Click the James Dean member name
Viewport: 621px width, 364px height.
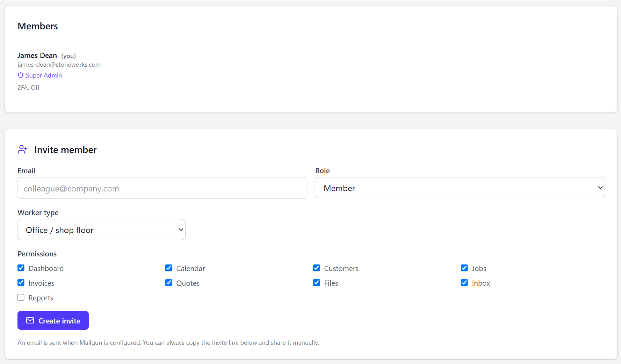(x=37, y=56)
